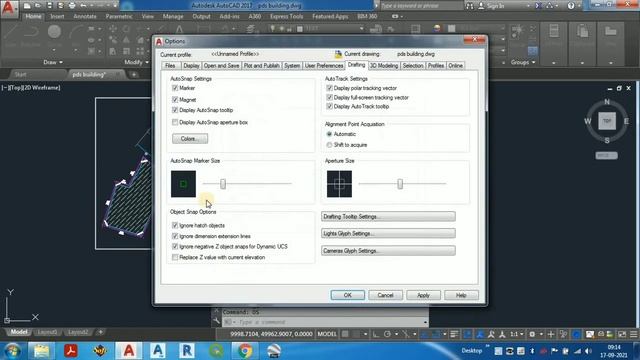Image resolution: width=640 pixels, height=360 pixels.
Task: Toggle Ignore dimension extension lines checkbox
Action: coord(175,236)
